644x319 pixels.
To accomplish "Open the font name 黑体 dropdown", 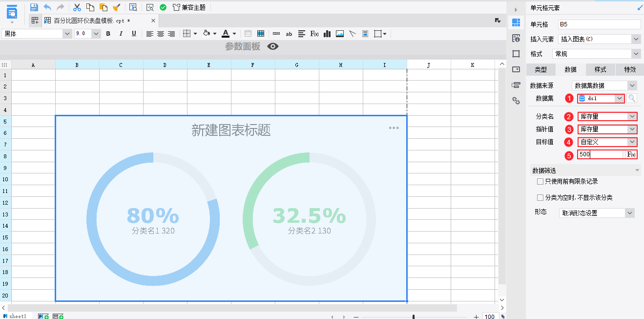I will [67, 34].
